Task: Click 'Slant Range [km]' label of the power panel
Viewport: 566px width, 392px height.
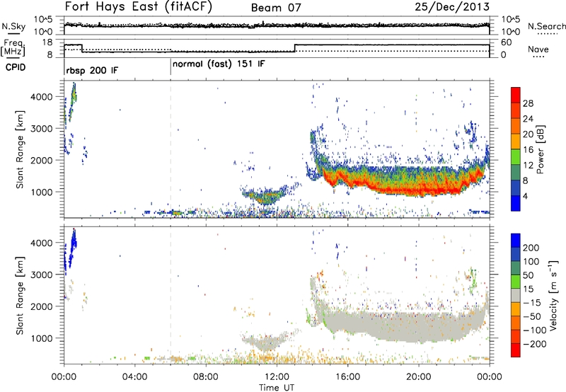Action: tap(20, 149)
